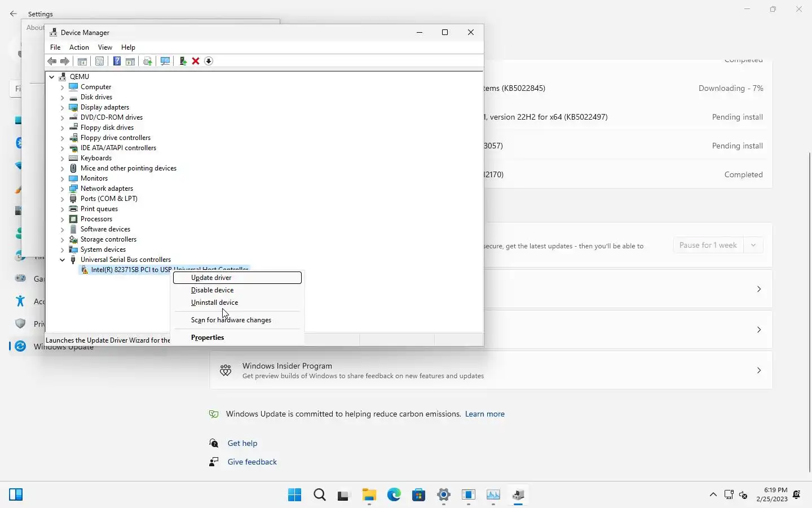Toggle the Show/Hide Console Tree toolbar icon

82,61
